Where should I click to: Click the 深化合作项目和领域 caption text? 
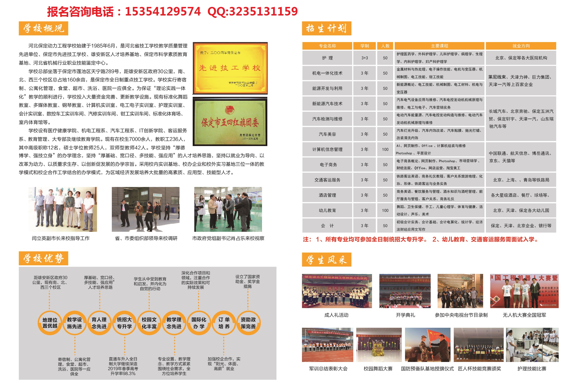point(195,280)
